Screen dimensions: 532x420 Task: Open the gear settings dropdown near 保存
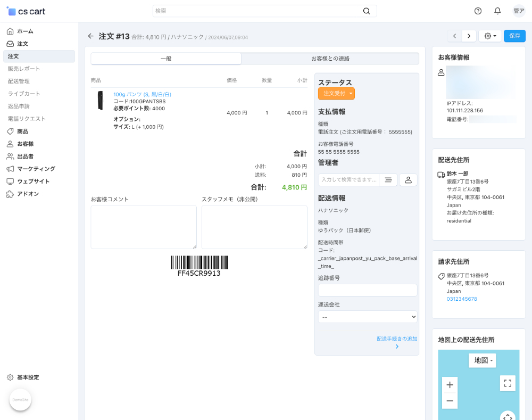489,36
